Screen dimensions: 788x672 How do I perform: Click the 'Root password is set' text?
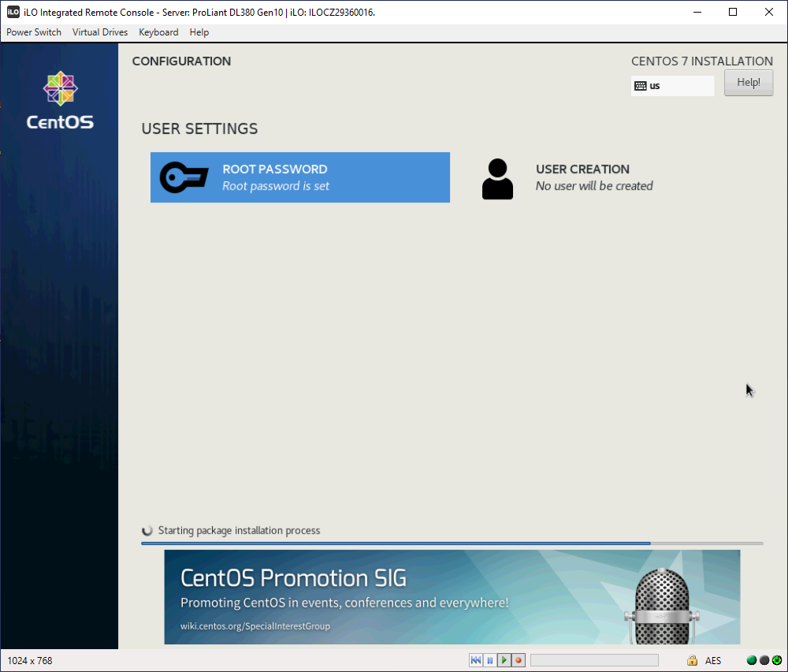click(276, 186)
